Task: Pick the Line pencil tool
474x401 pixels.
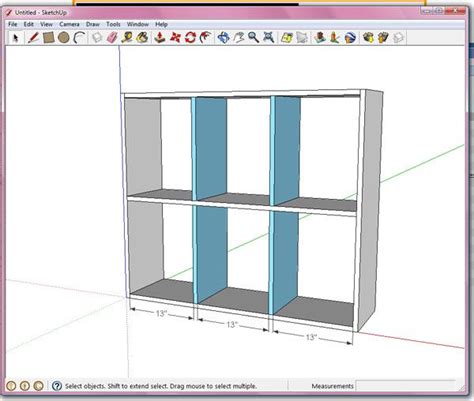Action: point(33,37)
